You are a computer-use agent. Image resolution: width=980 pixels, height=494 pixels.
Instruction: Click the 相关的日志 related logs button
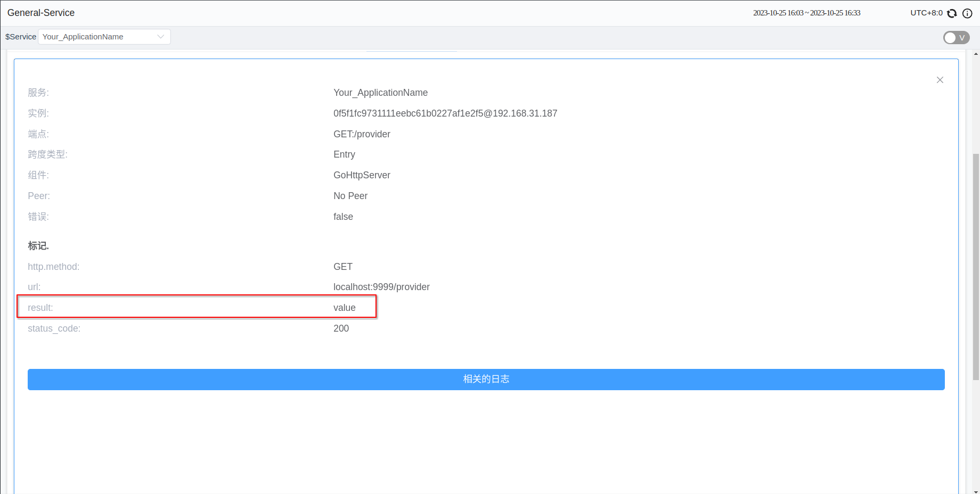tap(486, 379)
